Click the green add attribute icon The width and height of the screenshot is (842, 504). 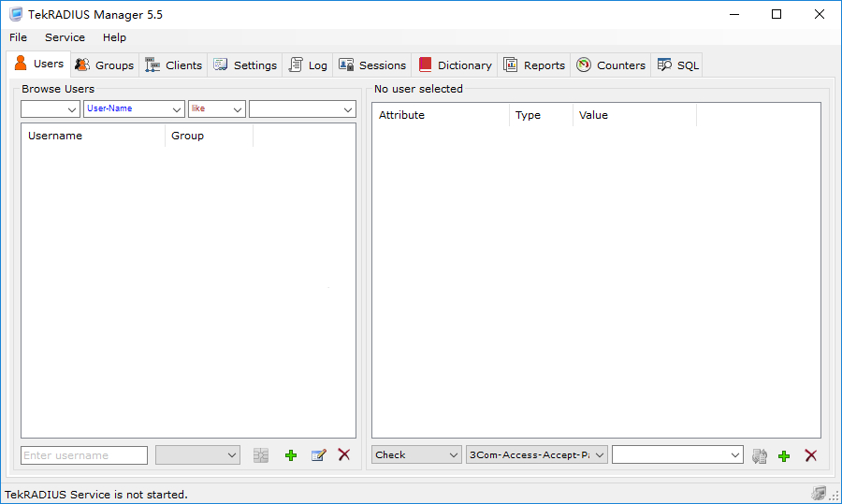(784, 455)
